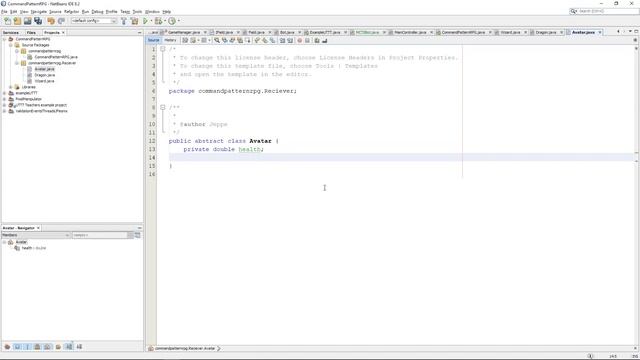Image resolution: width=640 pixels, height=360 pixels.
Task: Collapse the license header comment fold
Action: pos(162,49)
